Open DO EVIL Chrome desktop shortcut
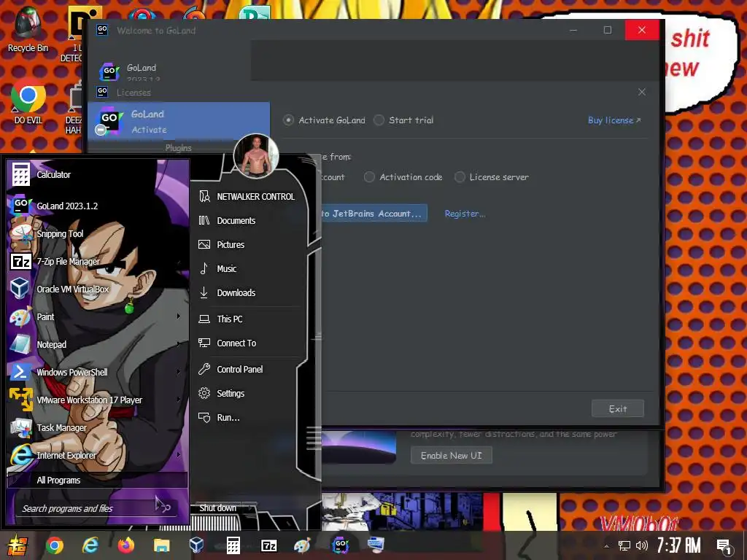Viewport: 747px width, 560px height. pyautogui.click(x=28, y=101)
